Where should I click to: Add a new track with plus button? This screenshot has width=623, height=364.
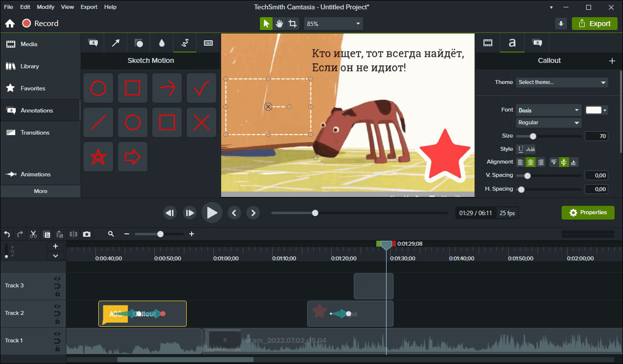pyautogui.click(x=56, y=246)
